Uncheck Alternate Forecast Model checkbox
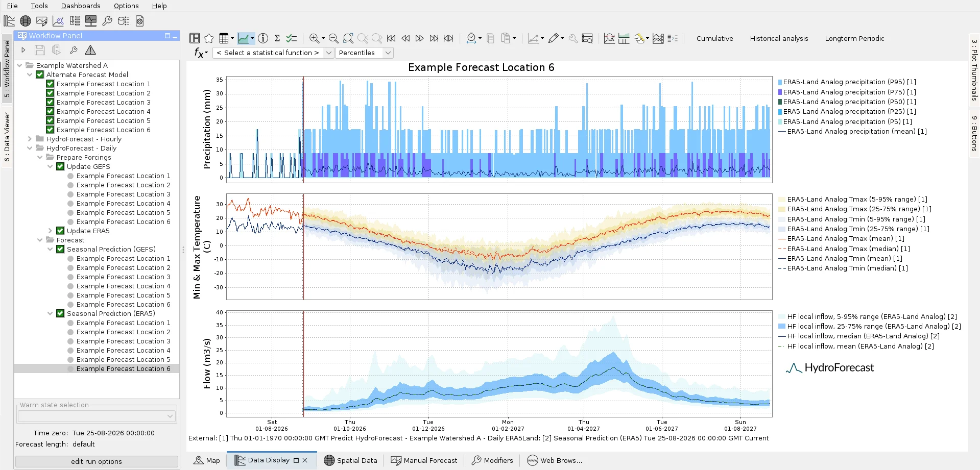Screen dimensions: 980x470 click(40, 75)
